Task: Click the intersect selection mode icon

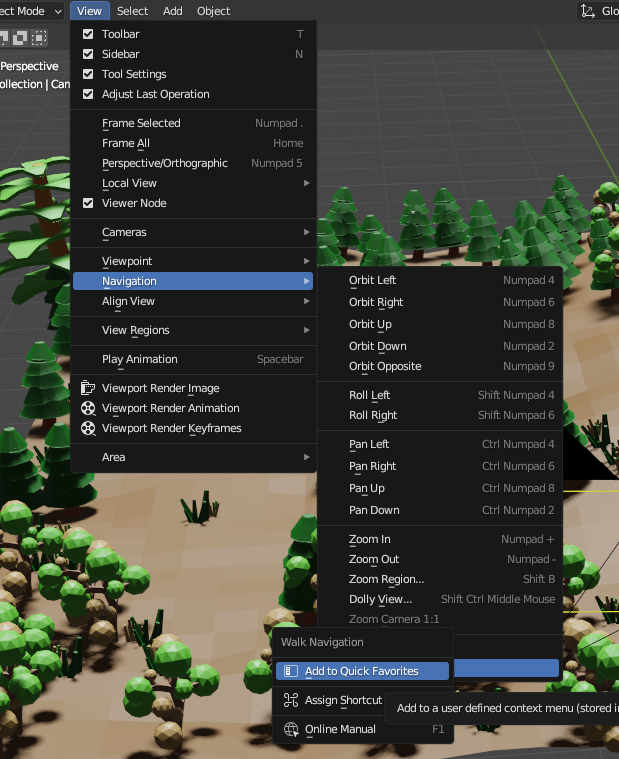Action: pos(39,38)
